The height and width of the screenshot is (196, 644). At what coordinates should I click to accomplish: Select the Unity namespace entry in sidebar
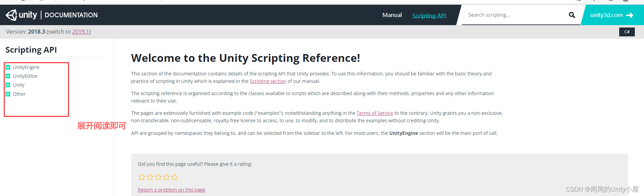19,85
